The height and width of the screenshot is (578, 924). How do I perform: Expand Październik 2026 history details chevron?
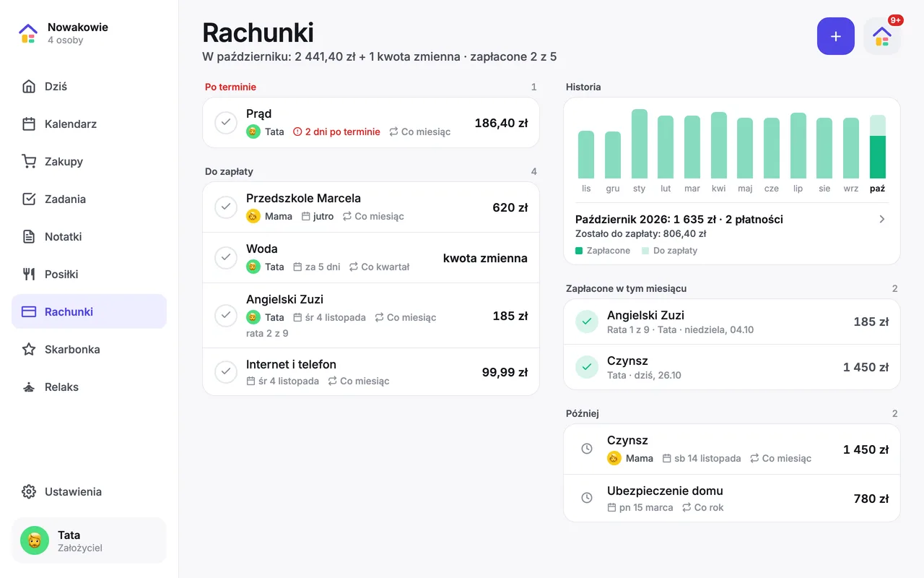881,219
